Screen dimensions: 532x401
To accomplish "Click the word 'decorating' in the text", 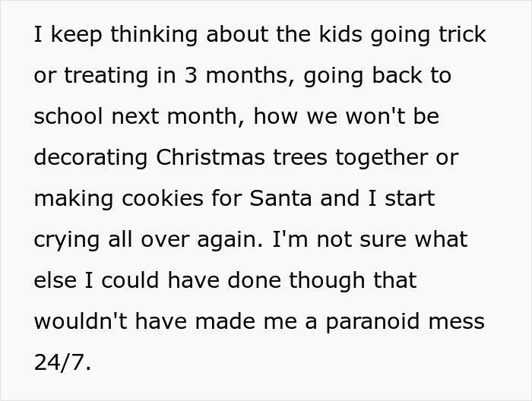I will click(x=91, y=157).
